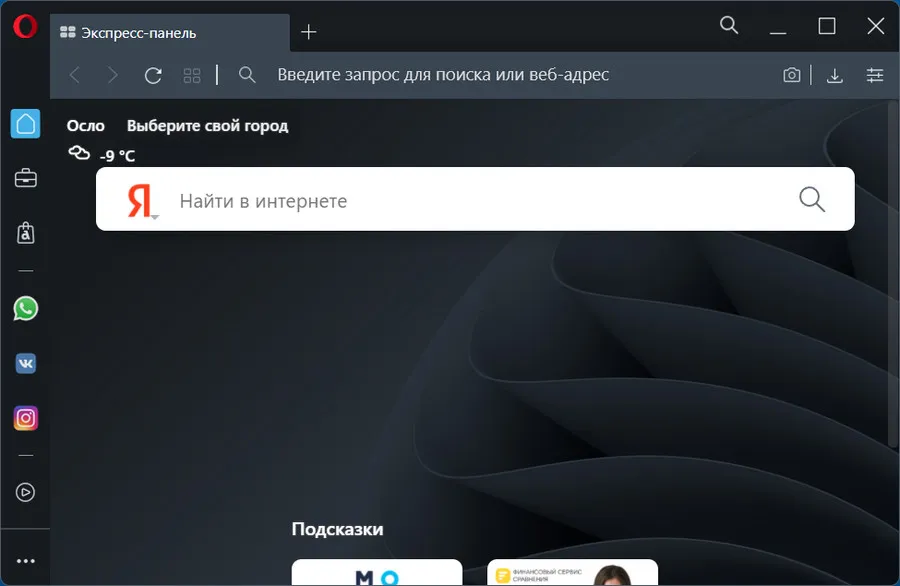Click the Выберите свой город link
This screenshot has width=900, height=586.
[207, 126]
